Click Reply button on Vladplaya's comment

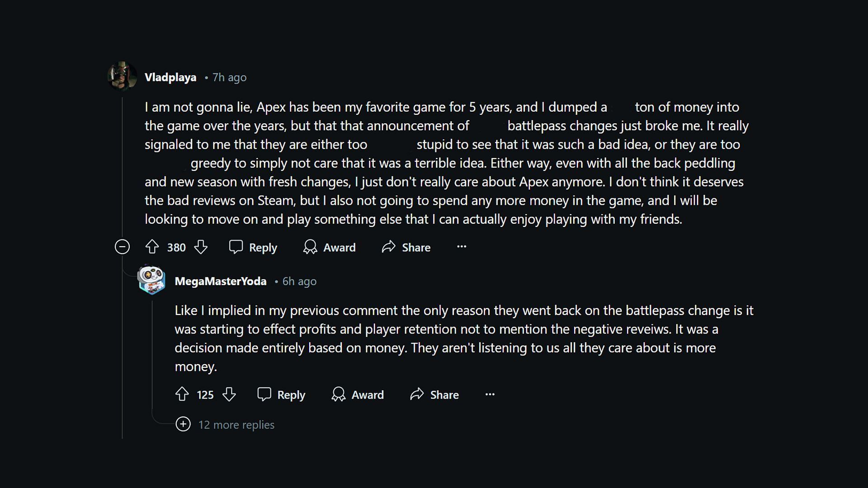coord(252,247)
